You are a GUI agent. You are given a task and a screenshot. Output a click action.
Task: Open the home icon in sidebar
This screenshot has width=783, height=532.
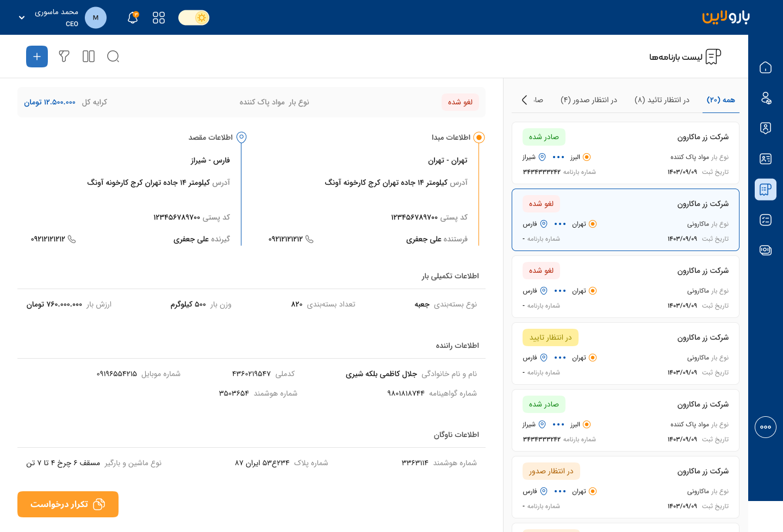(766, 67)
